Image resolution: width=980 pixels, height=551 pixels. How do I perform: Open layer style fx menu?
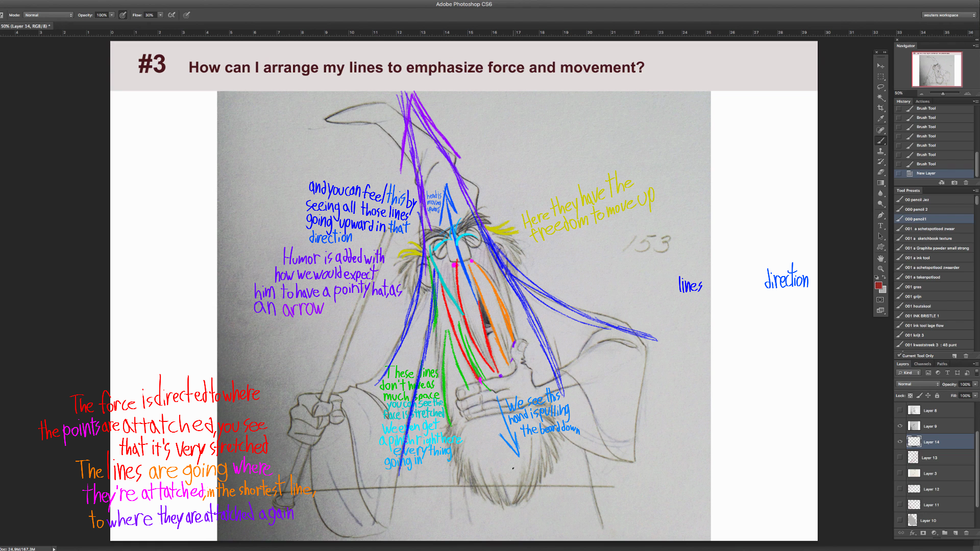[912, 533]
